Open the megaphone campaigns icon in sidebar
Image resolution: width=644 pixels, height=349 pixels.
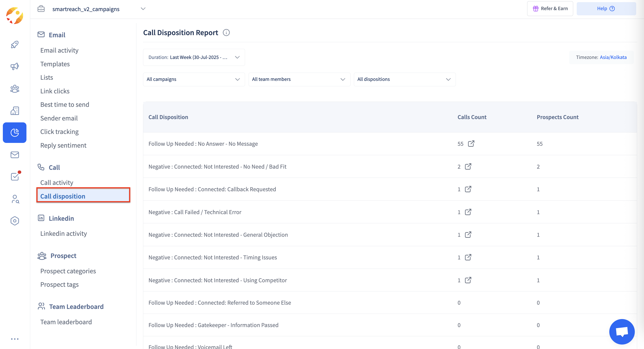[14, 66]
